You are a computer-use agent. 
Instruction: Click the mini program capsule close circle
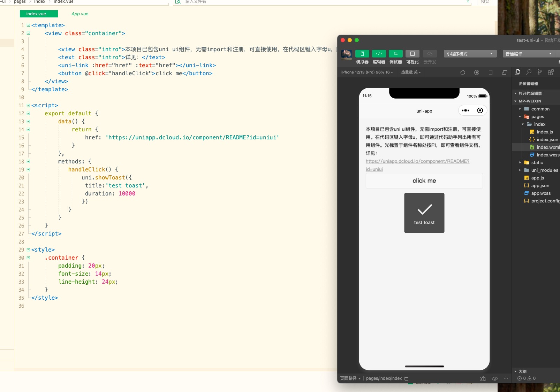[x=480, y=110]
